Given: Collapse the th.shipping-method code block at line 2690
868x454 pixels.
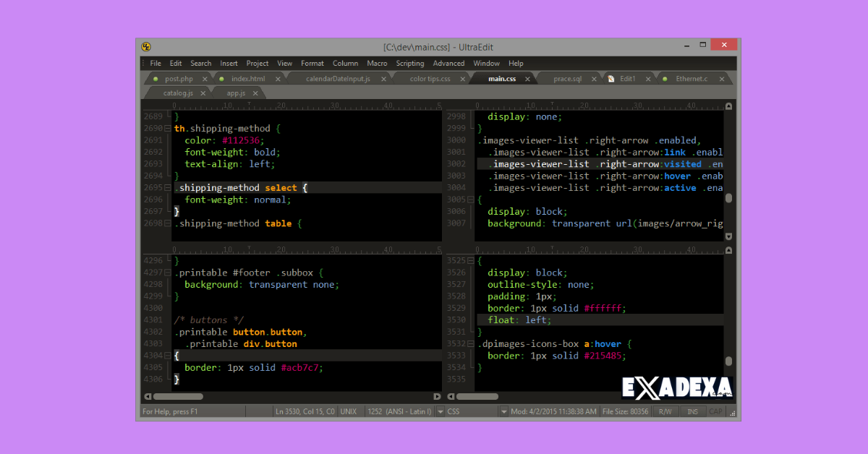Looking at the screenshot, I should [168, 129].
